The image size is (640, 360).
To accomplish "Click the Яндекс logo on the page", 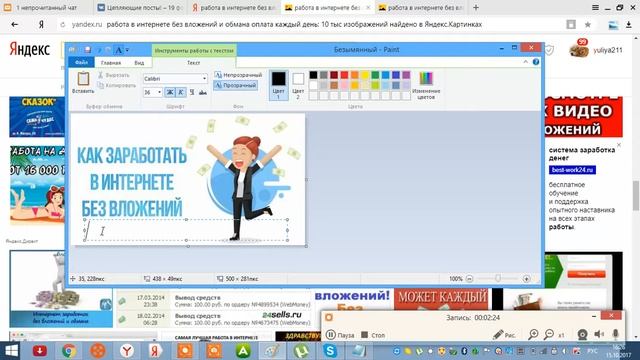I will tap(29, 50).
